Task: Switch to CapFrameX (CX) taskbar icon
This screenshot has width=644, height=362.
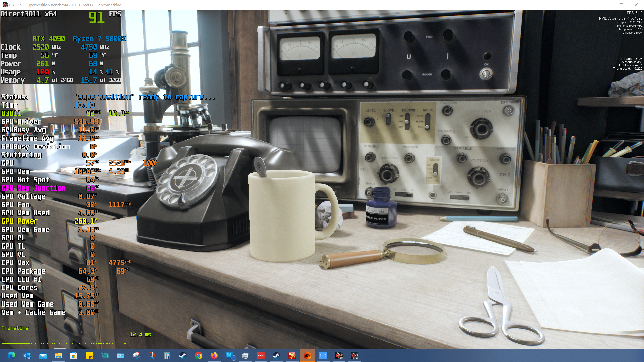Action: pyautogui.click(x=323, y=356)
